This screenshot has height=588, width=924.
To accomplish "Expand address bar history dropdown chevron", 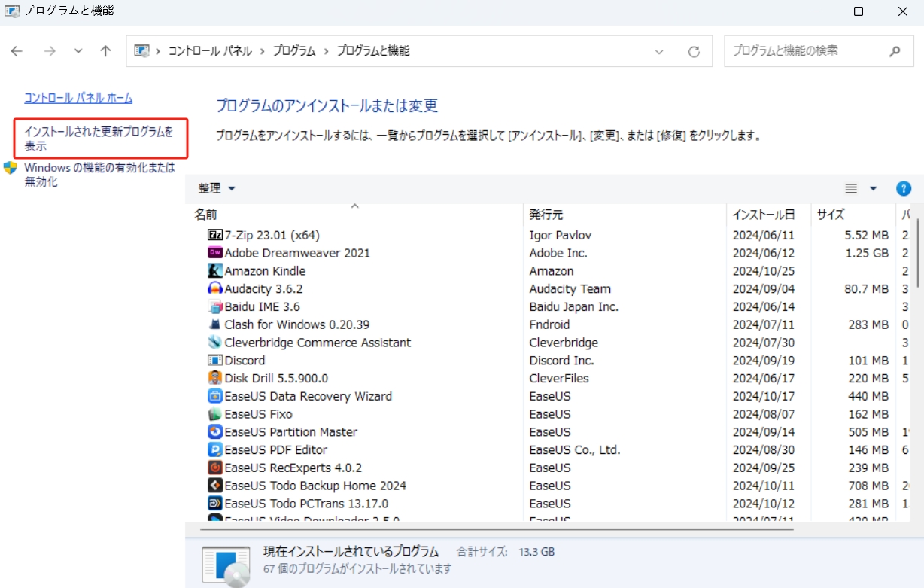I will coord(659,52).
